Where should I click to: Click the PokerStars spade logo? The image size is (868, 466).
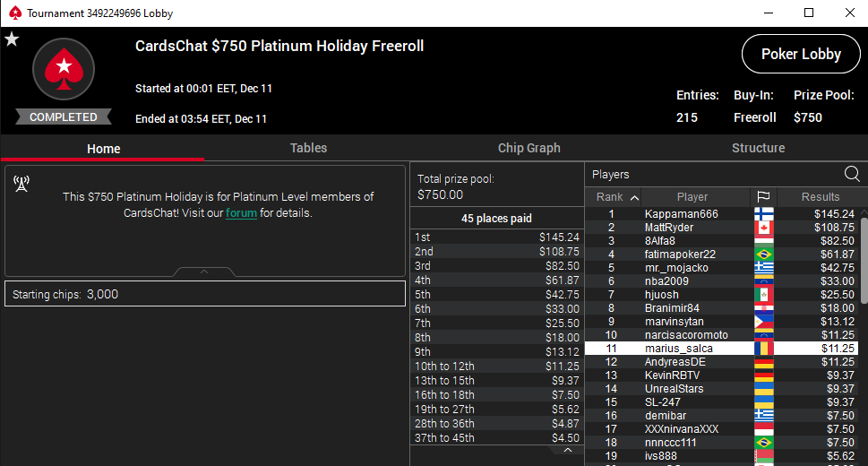click(x=64, y=69)
